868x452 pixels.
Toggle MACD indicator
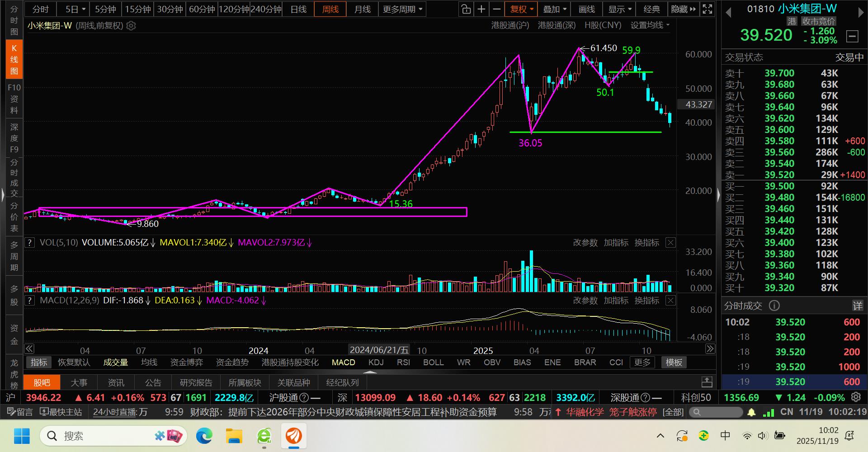click(344, 363)
